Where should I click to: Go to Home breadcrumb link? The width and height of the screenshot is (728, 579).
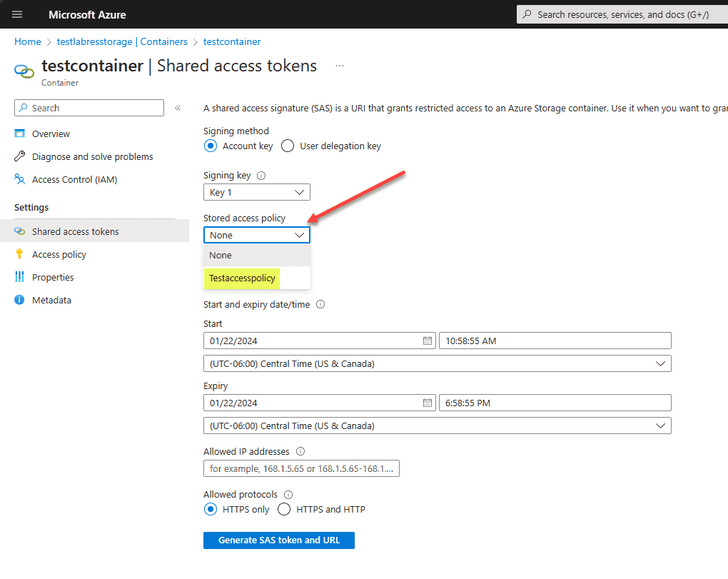(x=28, y=42)
